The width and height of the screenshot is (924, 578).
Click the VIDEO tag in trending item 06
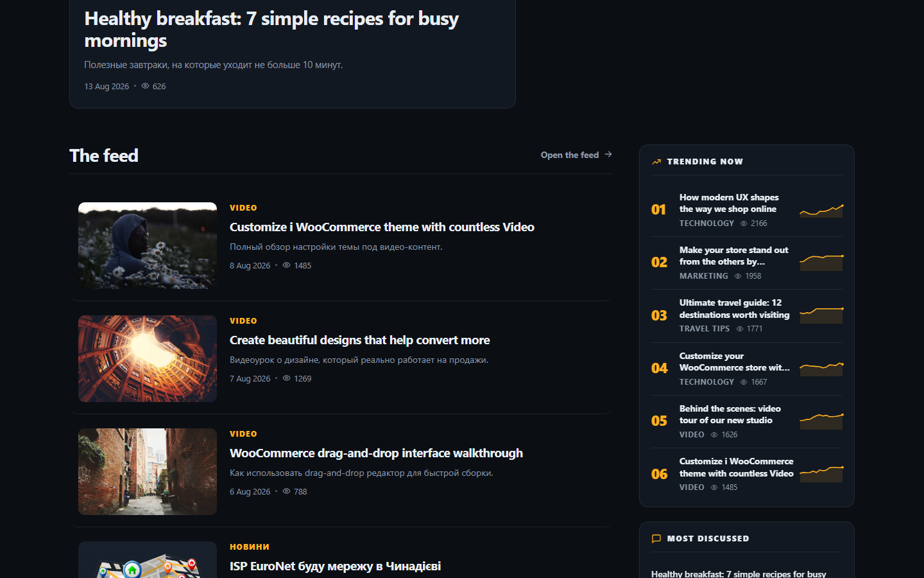(x=692, y=487)
